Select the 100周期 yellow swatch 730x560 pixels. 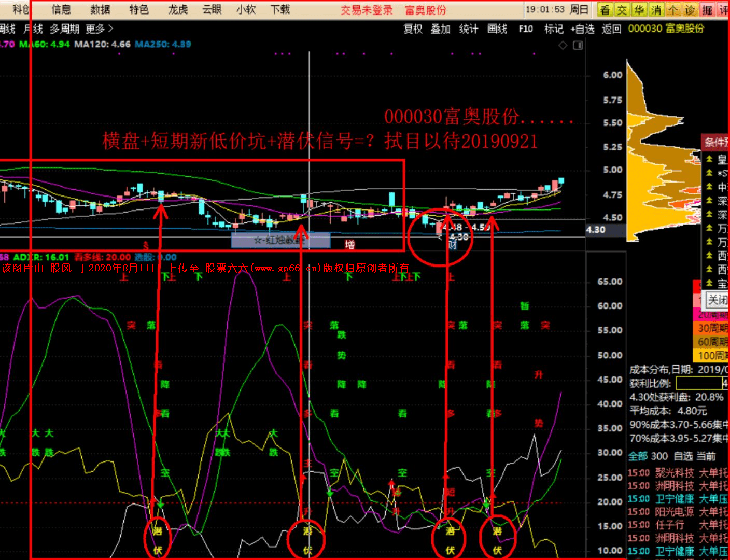(711, 355)
